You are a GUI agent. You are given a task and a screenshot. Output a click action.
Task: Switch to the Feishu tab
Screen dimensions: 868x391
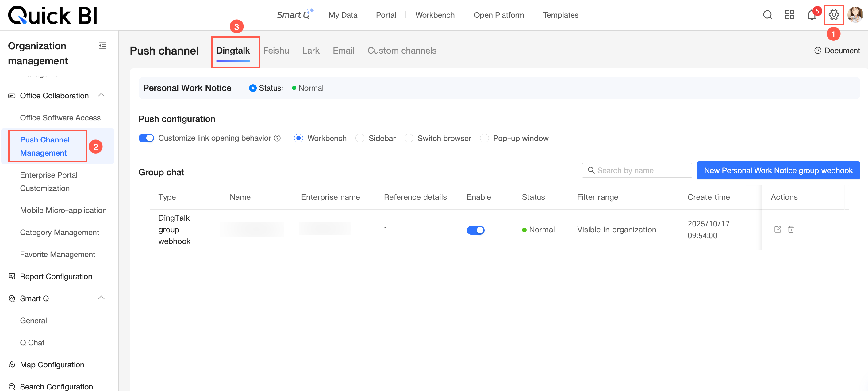click(276, 51)
